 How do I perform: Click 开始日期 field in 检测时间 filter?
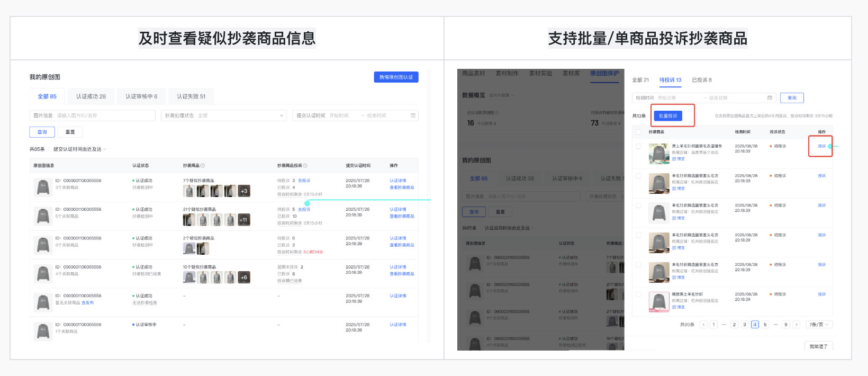[667, 98]
